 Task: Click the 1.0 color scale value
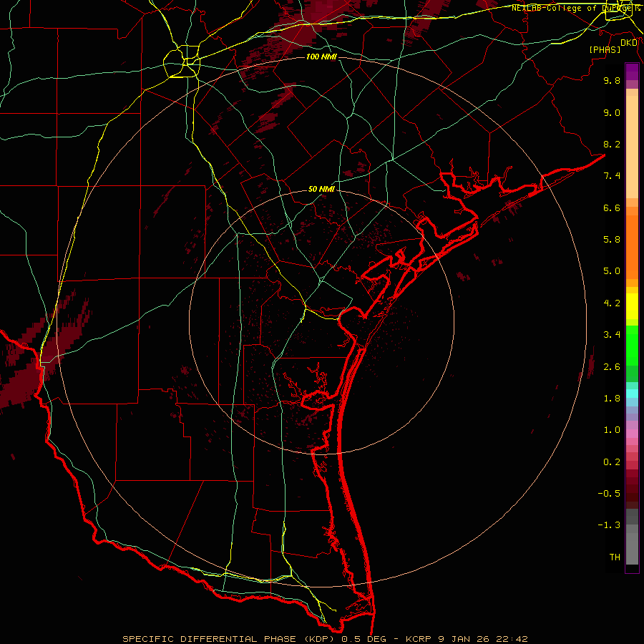tap(612, 430)
